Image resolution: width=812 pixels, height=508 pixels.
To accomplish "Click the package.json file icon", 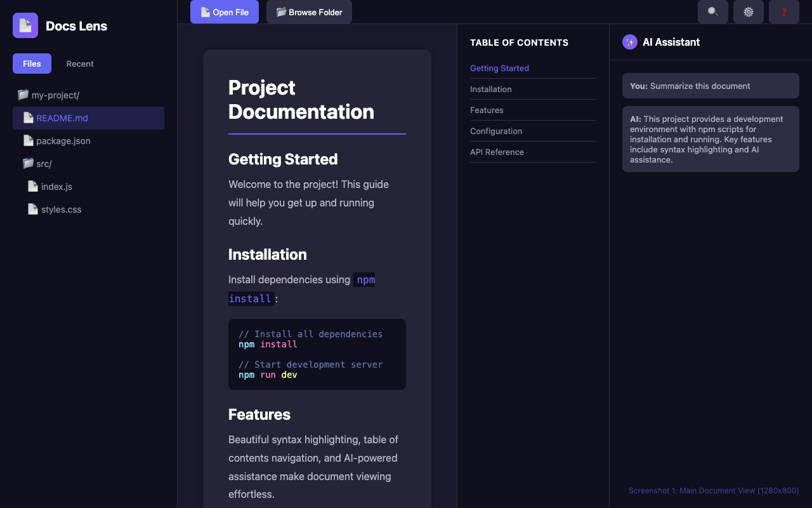I will coord(28,140).
